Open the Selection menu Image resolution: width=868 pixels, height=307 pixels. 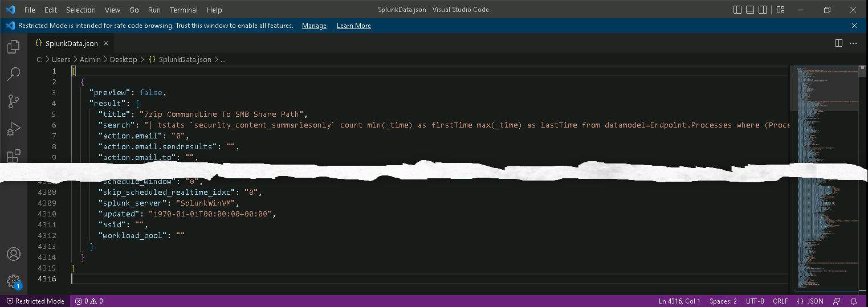point(81,10)
